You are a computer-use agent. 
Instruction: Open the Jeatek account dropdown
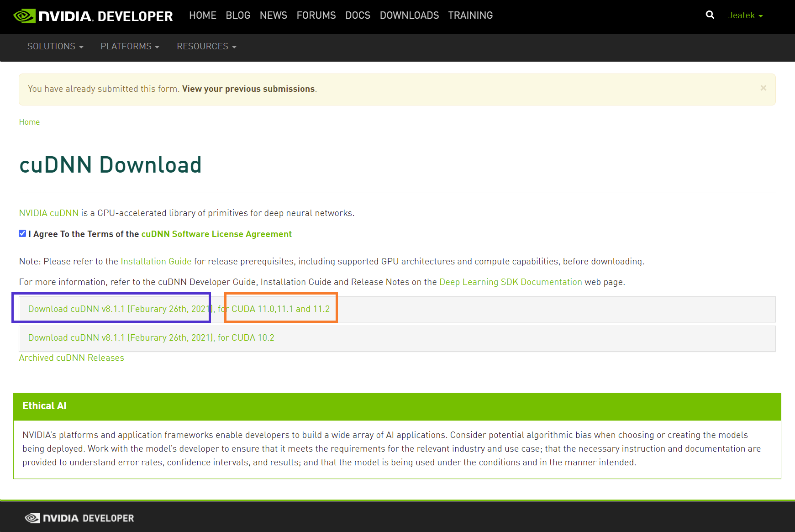point(745,16)
